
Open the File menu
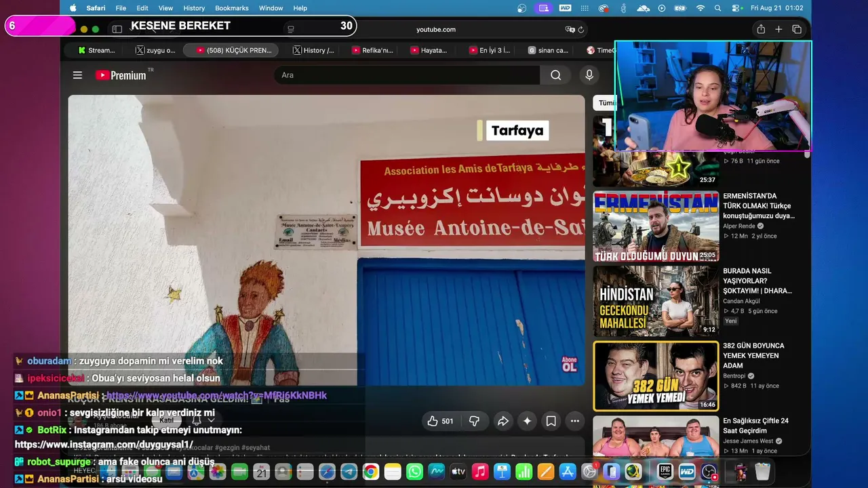[121, 8]
